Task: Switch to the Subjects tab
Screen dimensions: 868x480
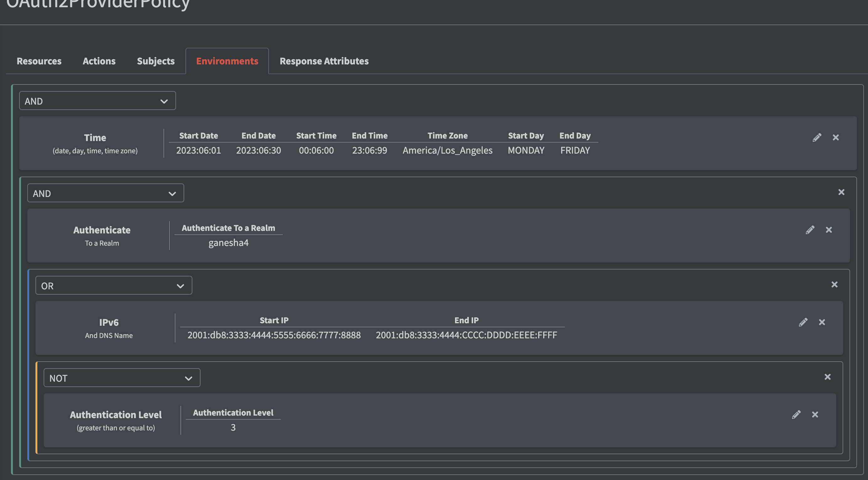Action: coord(156,61)
